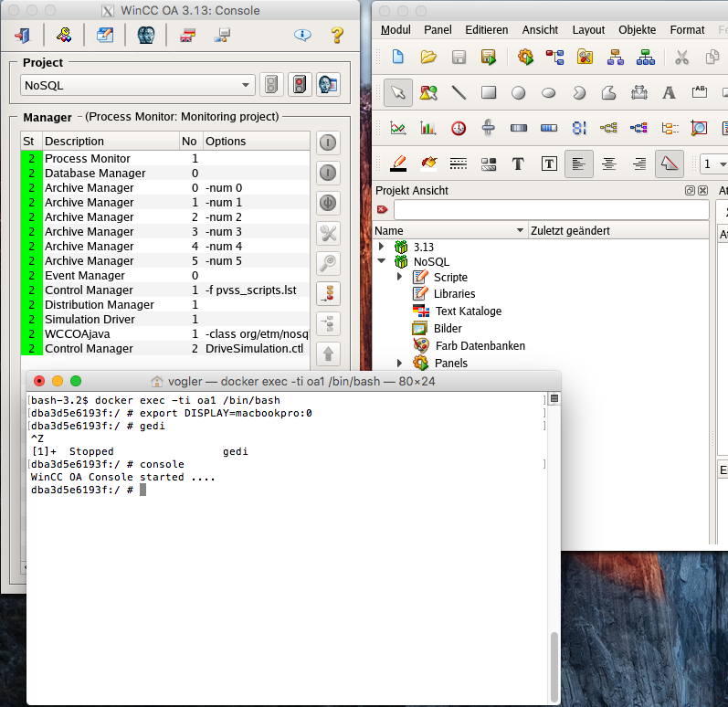This screenshot has height=707, width=728.
Task: Click the new panel document icon in GEDI
Action: click(398, 58)
